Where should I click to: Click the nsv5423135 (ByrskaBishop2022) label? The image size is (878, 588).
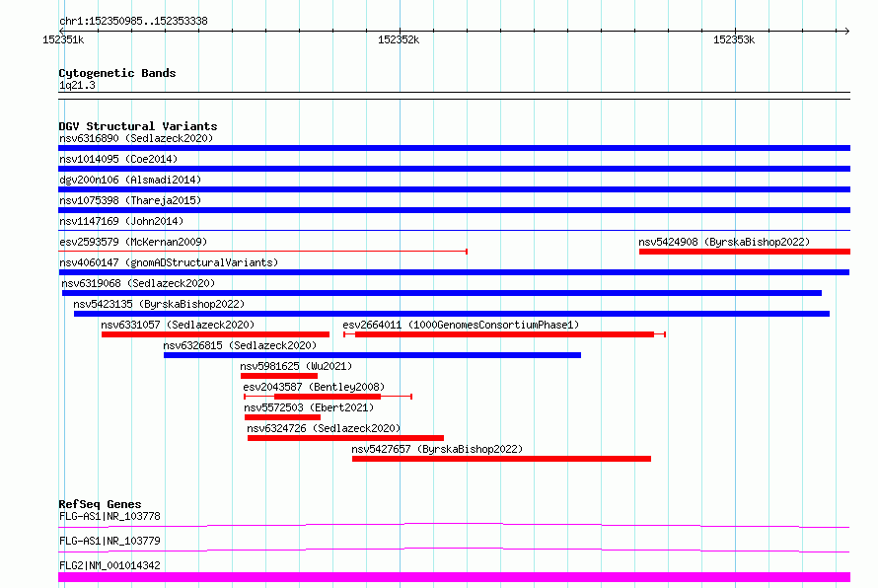[159, 304]
